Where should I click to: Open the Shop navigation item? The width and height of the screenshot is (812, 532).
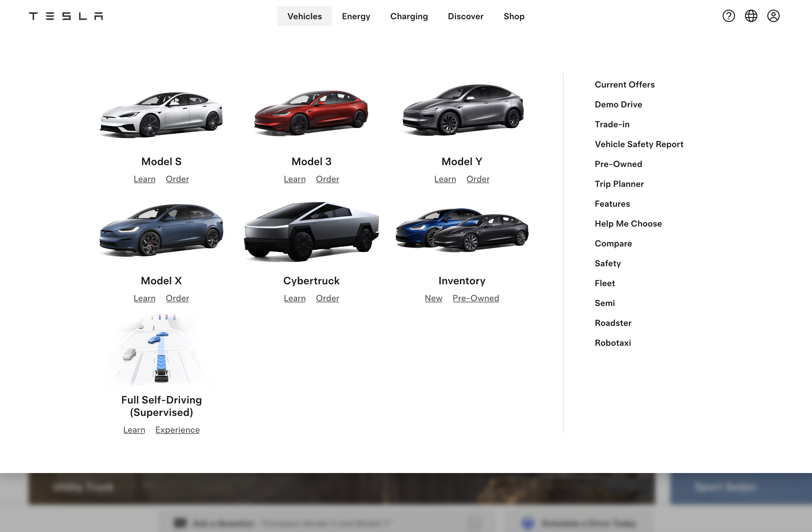(x=514, y=16)
